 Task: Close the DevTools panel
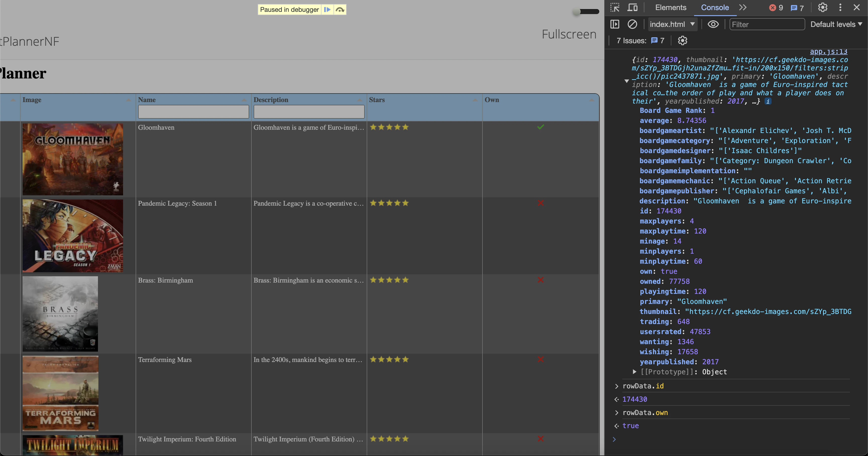click(856, 8)
